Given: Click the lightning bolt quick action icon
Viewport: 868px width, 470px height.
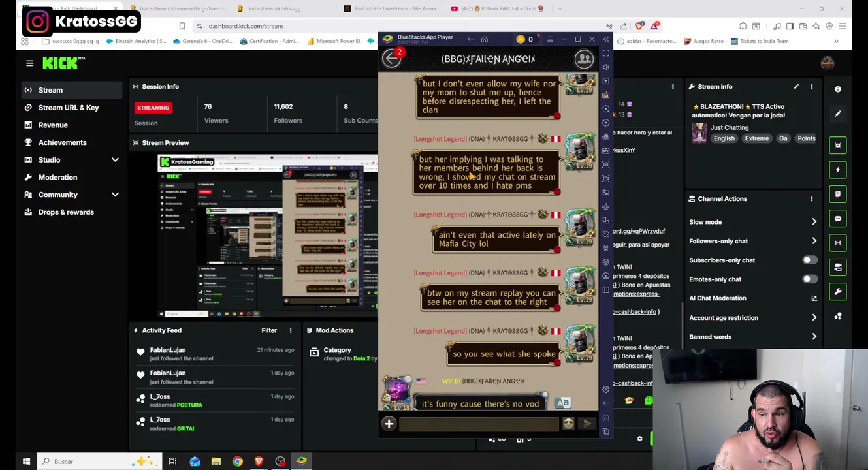Looking at the screenshot, I should point(838,170).
